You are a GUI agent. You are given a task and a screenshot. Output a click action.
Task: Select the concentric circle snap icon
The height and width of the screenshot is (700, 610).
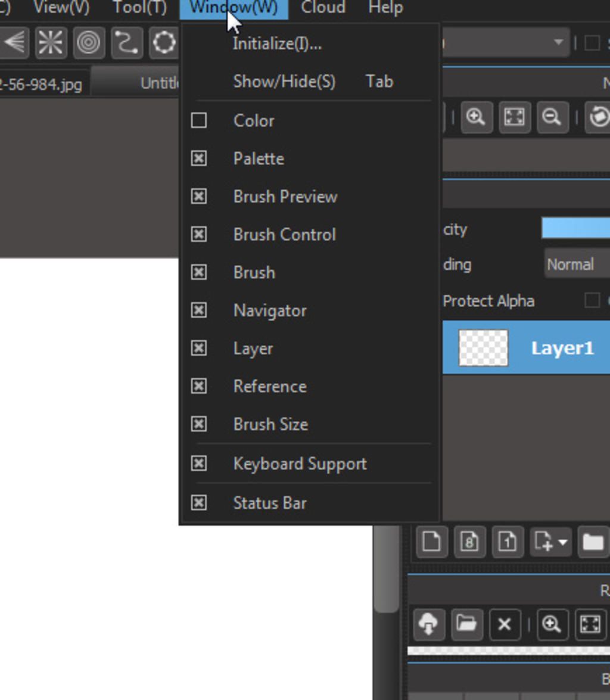coord(89,42)
